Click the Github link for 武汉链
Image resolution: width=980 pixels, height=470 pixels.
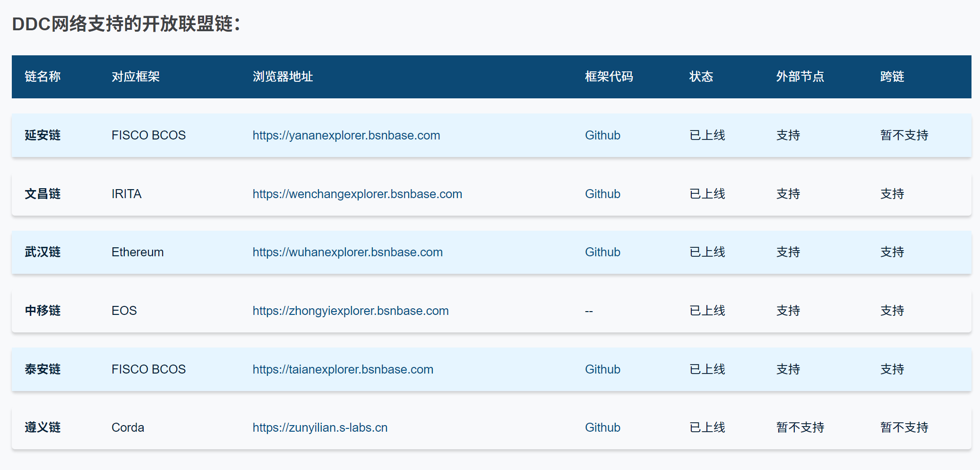click(602, 252)
